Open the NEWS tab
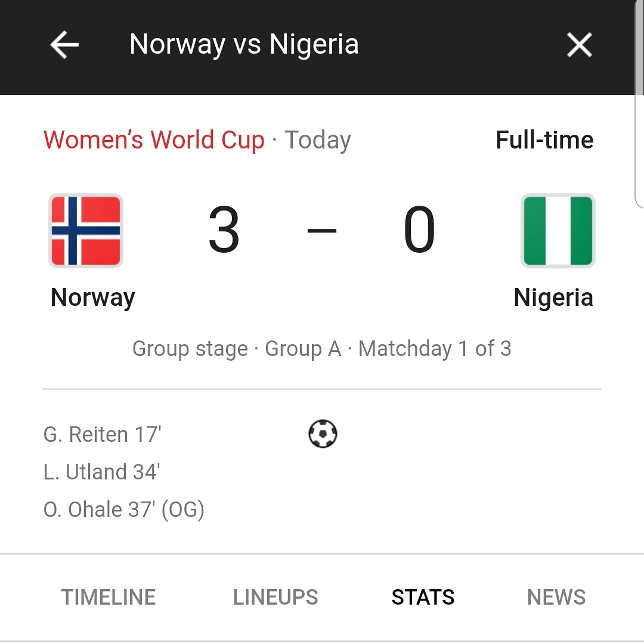Image resolution: width=644 pixels, height=644 pixels. click(x=556, y=597)
